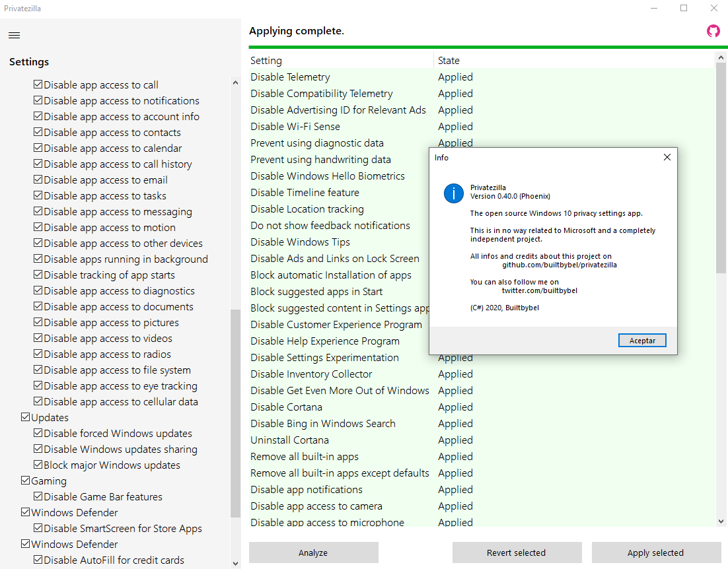Image resolution: width=728 pixels, height=569 pixels.
Task: Toggle the Updates category checkbox
Action: tap(26, 417)
